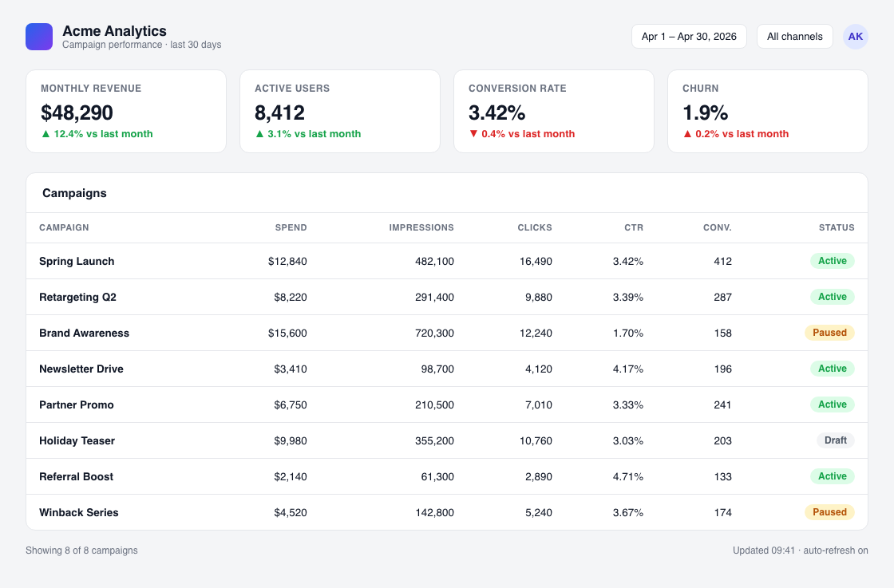Click the Active badge for Partner Promo

tap(833, 404)
